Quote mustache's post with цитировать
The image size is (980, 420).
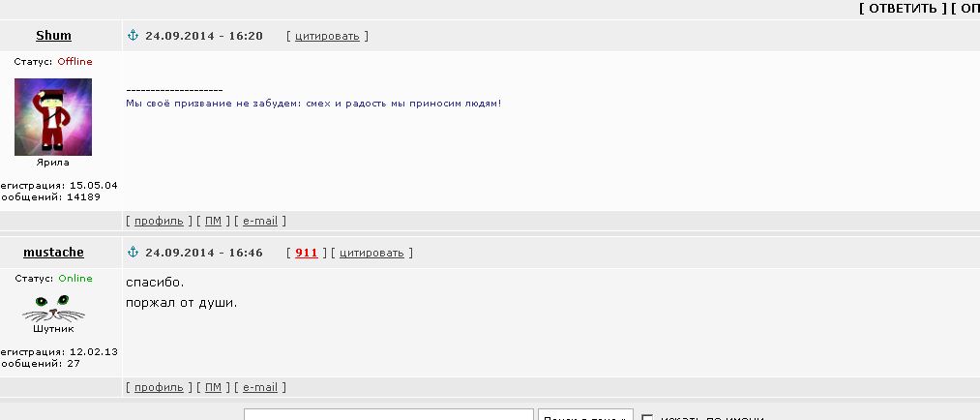tap(371, 253)
